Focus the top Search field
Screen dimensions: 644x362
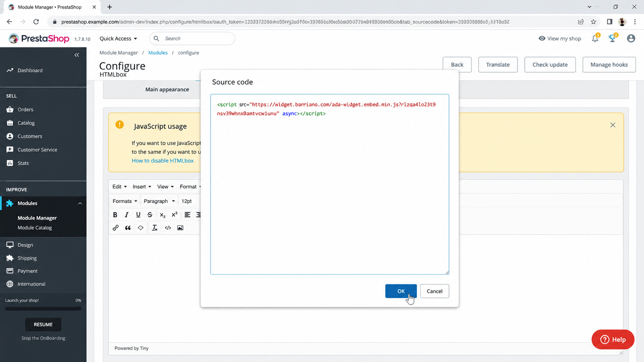192,38
